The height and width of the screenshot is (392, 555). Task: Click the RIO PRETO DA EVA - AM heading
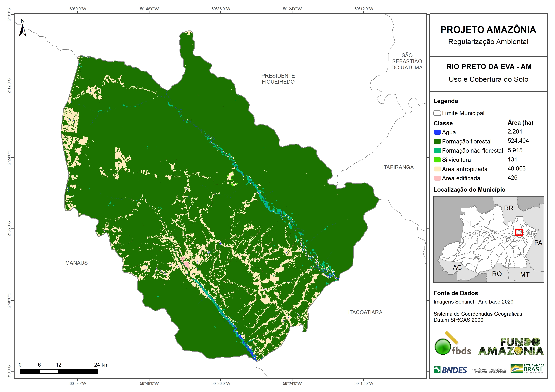(x=489, y=67)
